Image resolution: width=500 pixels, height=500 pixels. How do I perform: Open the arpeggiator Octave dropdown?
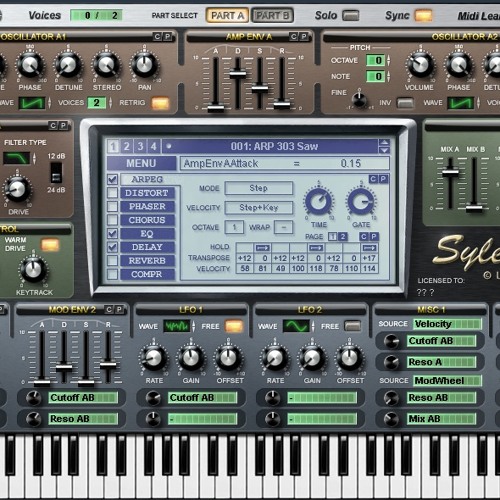tap(234, 227)
